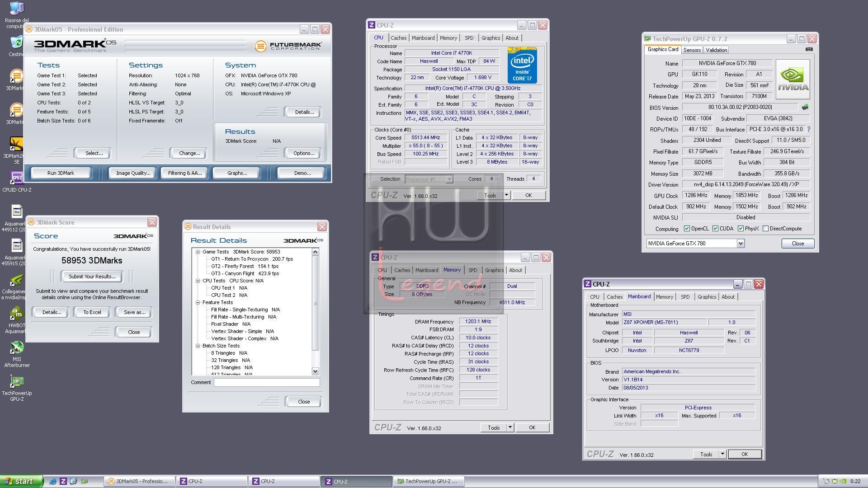Click the Submit Your Results button
The image size is (868, 488).
[92, 277]
